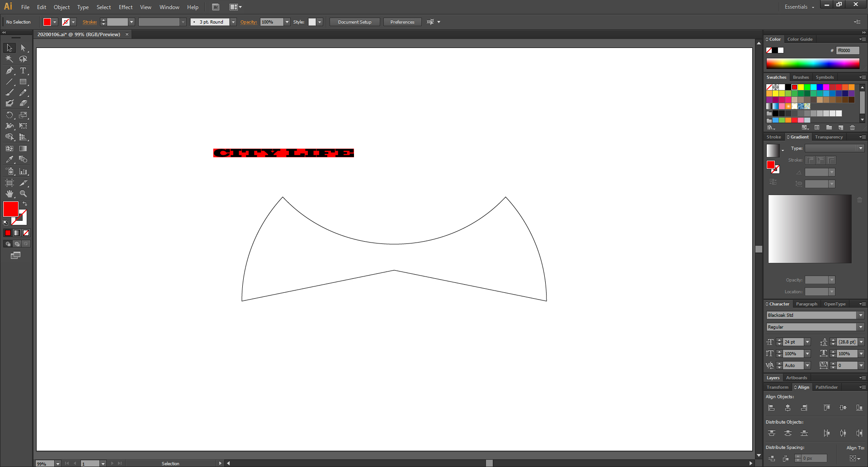Screen dimensions: 868x467
Task: Choose the Free Transform tool
Action: click(x=23, y=126)
